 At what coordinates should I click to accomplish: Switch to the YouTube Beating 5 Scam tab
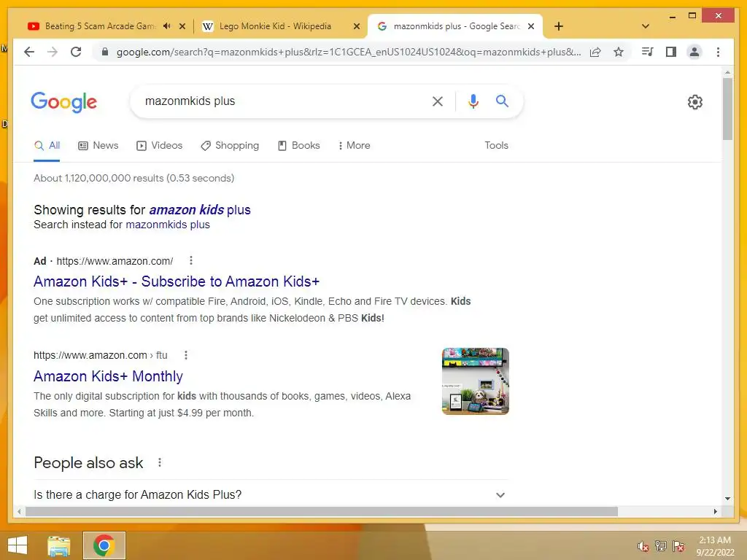[x=100, y=26]
